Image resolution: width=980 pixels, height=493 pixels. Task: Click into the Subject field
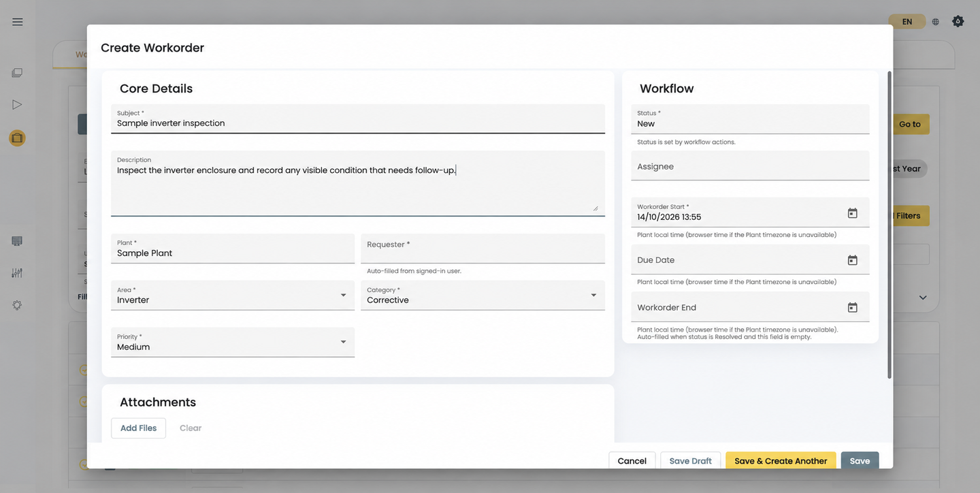pos(358,118)
